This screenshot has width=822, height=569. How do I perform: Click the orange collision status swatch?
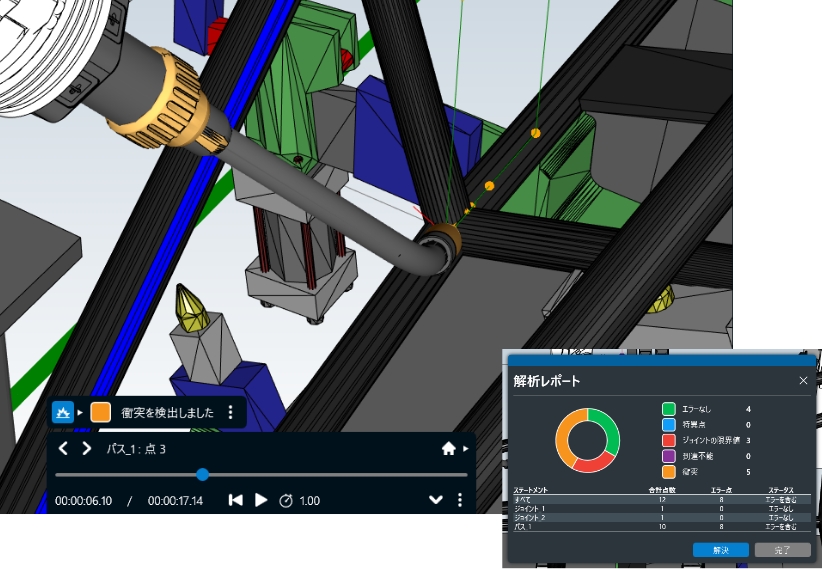(x=100, y=412)
